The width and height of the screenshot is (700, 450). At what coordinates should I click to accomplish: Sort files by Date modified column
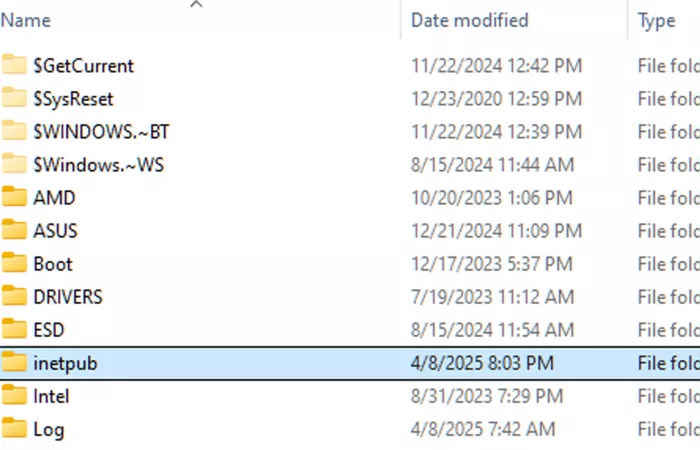[469, 20]
